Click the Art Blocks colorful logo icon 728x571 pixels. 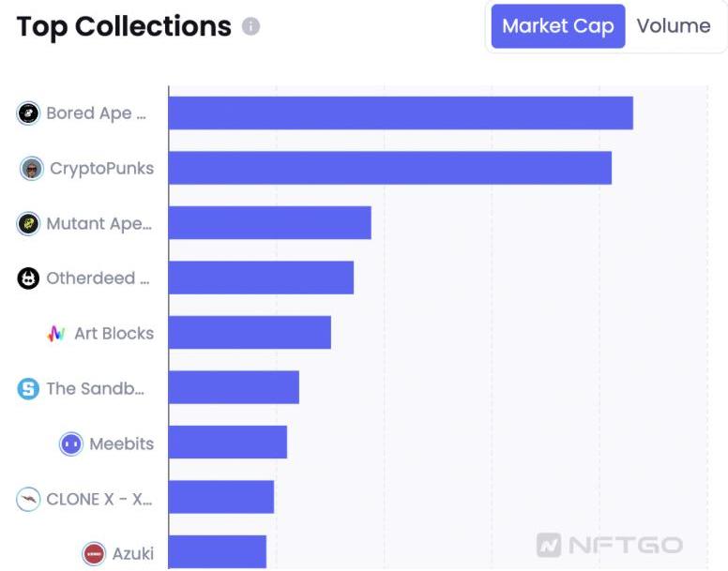click(x=56, y=333)
